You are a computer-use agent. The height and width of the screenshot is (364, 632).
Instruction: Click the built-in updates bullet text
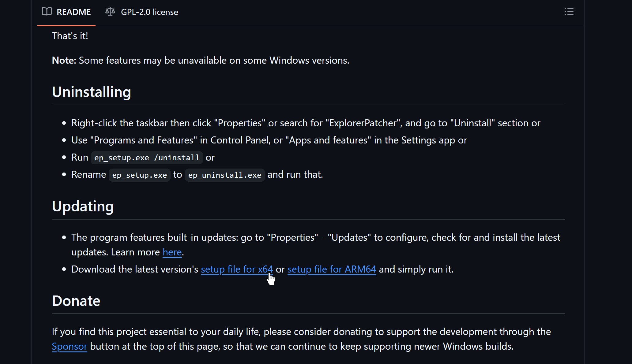[x=316, y=245]
